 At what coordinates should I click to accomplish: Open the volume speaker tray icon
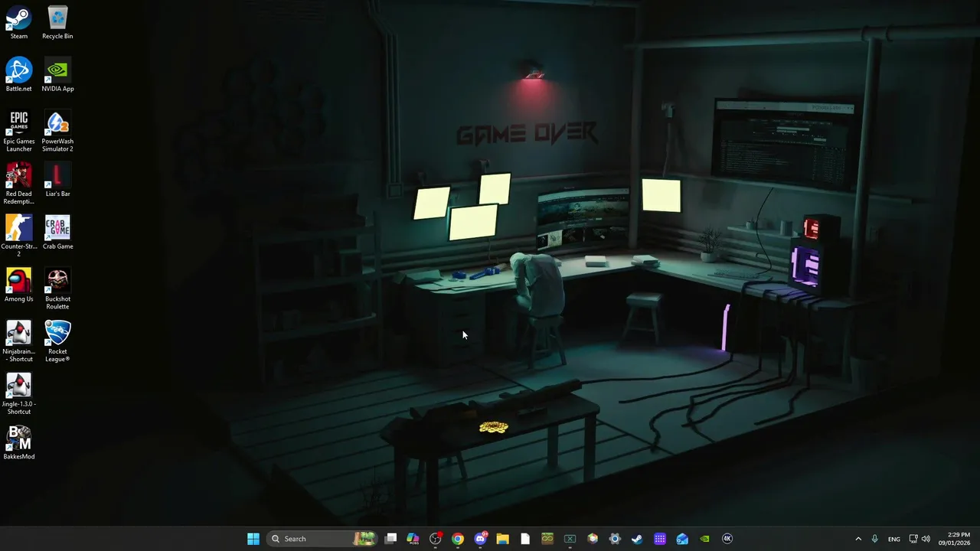click(926, 539)
